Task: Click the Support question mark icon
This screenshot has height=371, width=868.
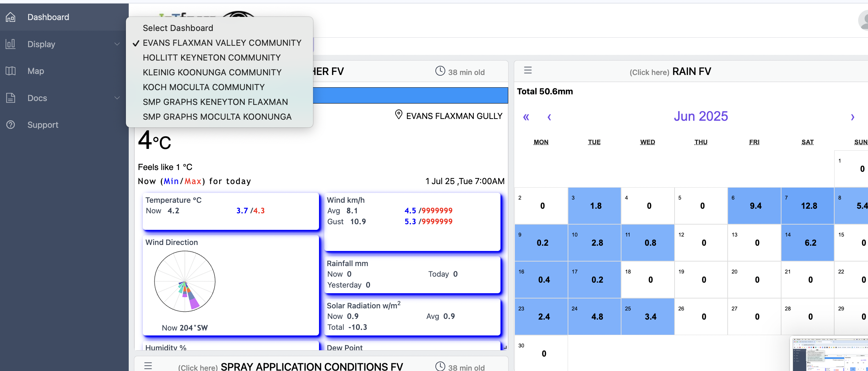Action: pos(11,125)
